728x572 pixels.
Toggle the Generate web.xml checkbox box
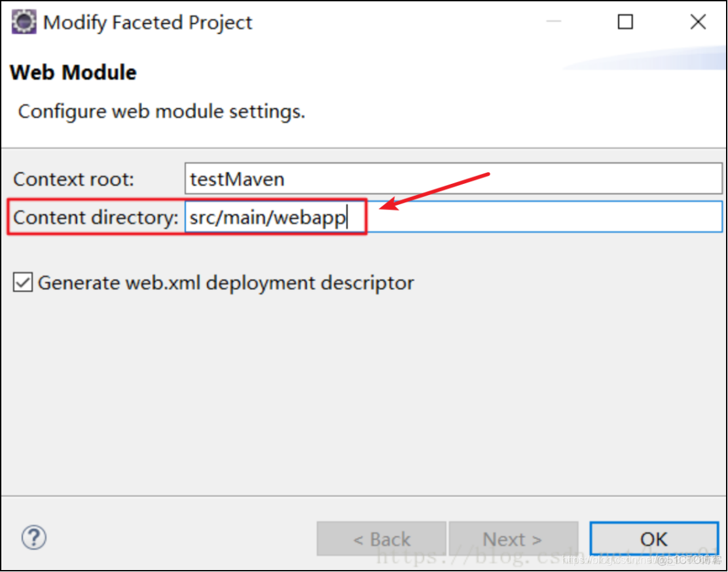coord(23,283)
